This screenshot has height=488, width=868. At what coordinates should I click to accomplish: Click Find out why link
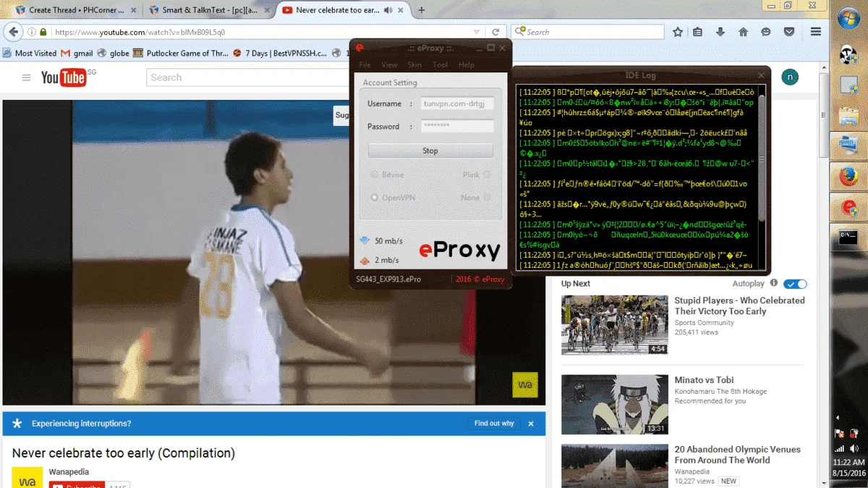(x=494, y=424)
